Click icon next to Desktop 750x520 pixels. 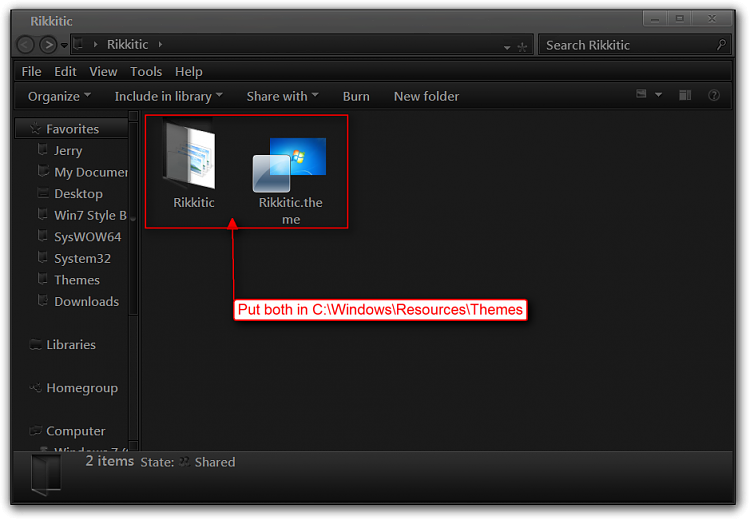click(x=43, y=193)
